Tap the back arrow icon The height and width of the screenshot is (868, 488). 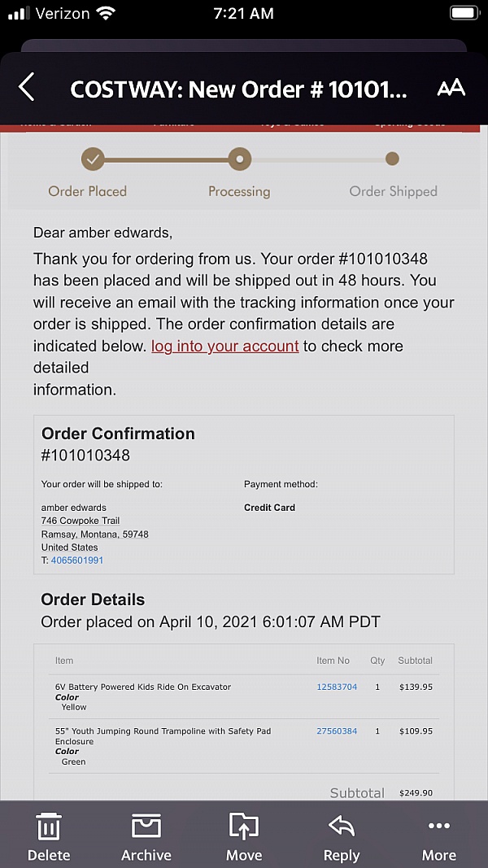[x=27, y=87]
